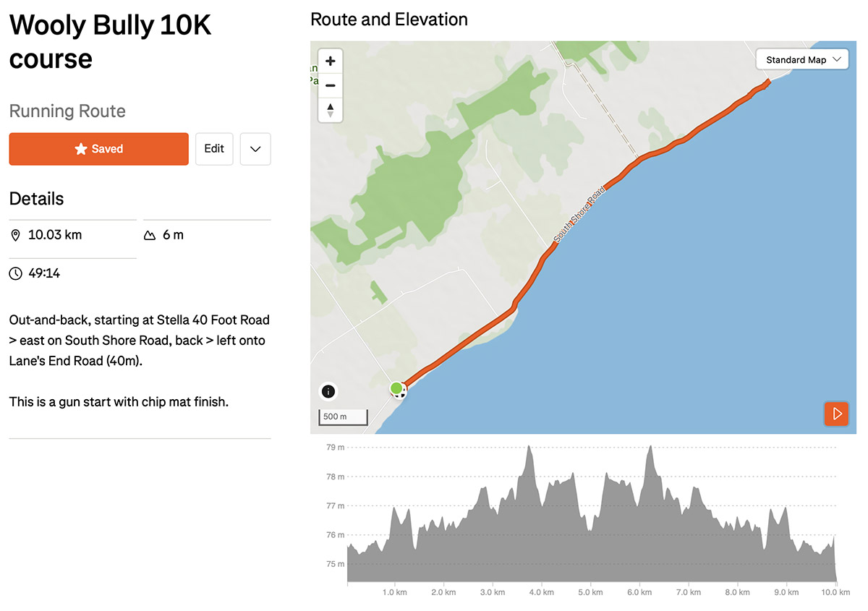Click the 79 m peak near 4.0 km
The image size is (868, 611).
(530, 447)
